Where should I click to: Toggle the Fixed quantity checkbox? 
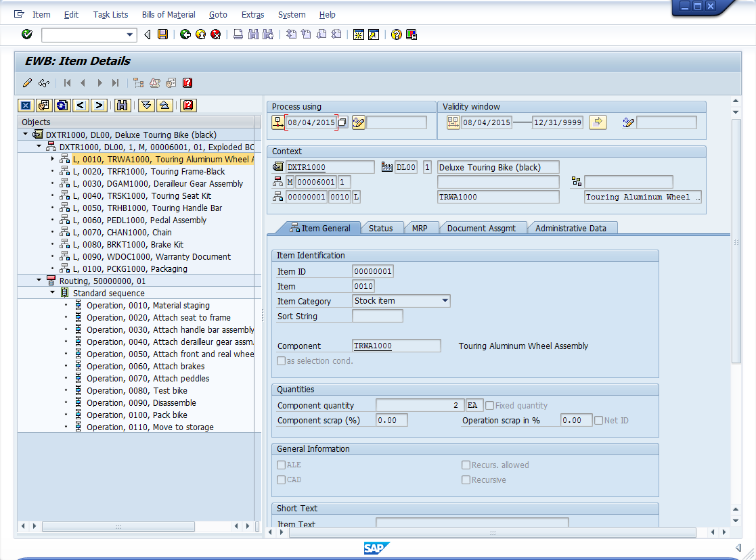pyautogui.click(x=490, y=406)
